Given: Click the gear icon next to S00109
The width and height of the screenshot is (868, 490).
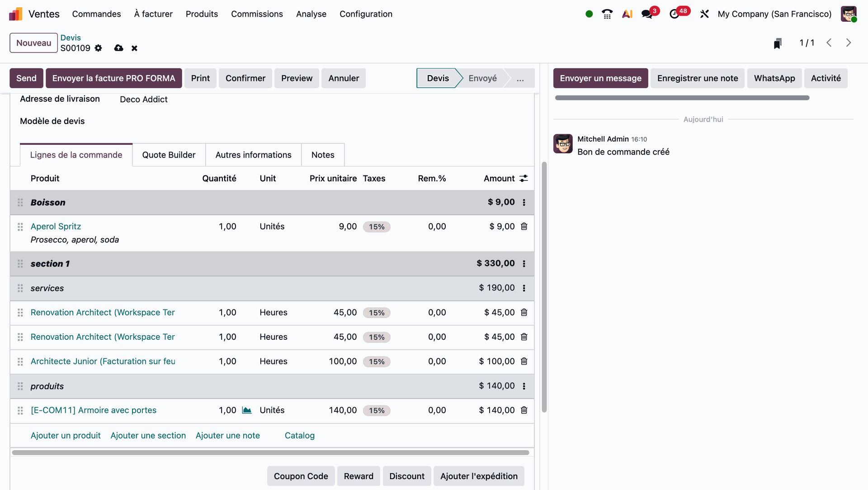Looking at the screenshot, I should click(x=98, y=48).
